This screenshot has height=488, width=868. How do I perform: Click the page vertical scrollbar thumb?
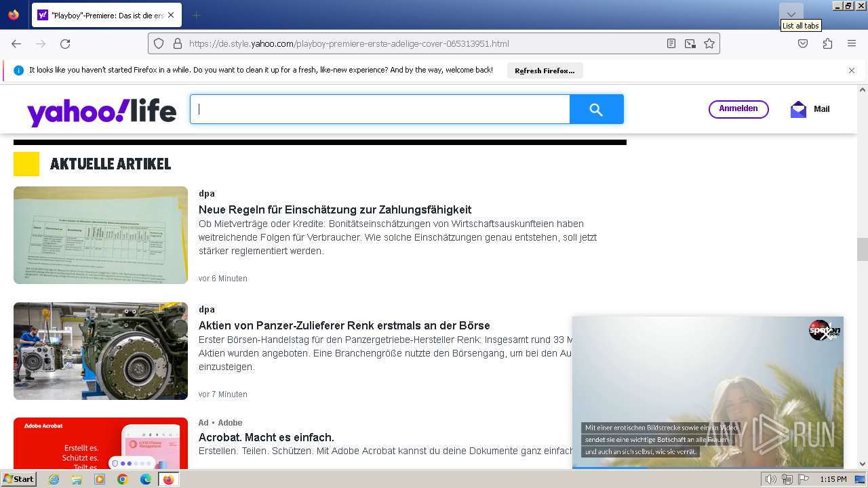click(863, 249)
